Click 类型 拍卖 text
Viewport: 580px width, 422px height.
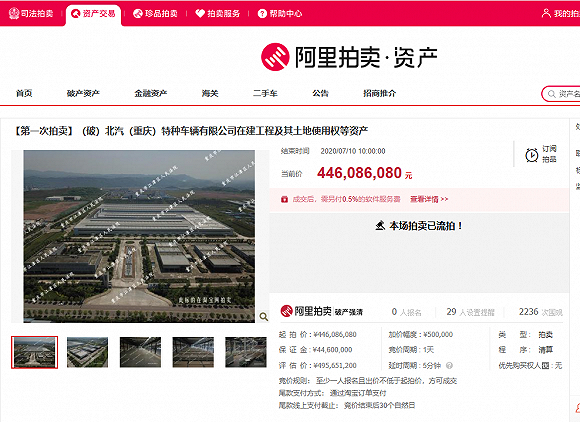(525, 334)
